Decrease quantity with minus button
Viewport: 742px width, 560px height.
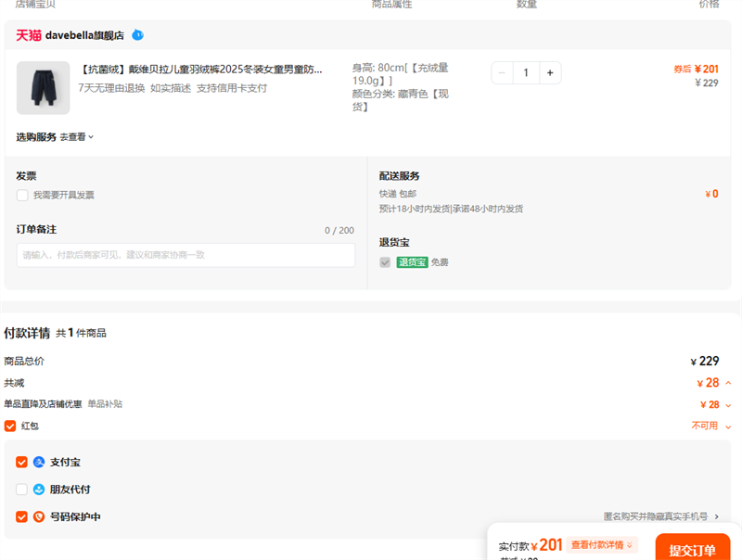(x=502, y=73)
